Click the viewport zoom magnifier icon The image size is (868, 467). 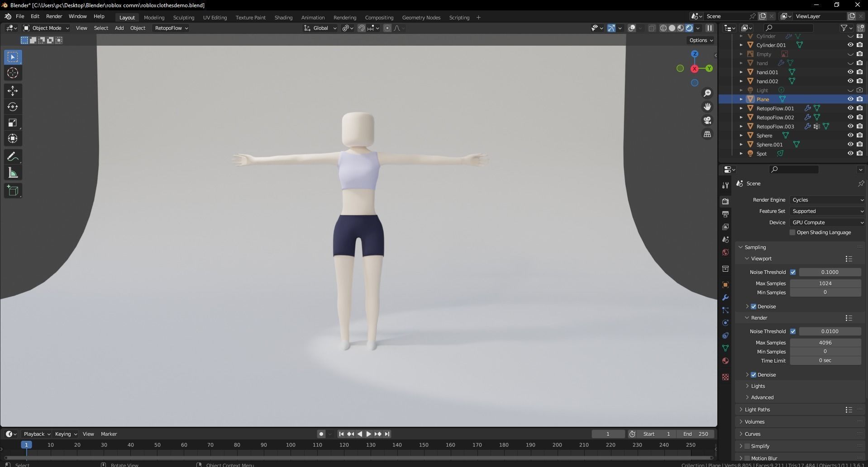pos(707,93)
